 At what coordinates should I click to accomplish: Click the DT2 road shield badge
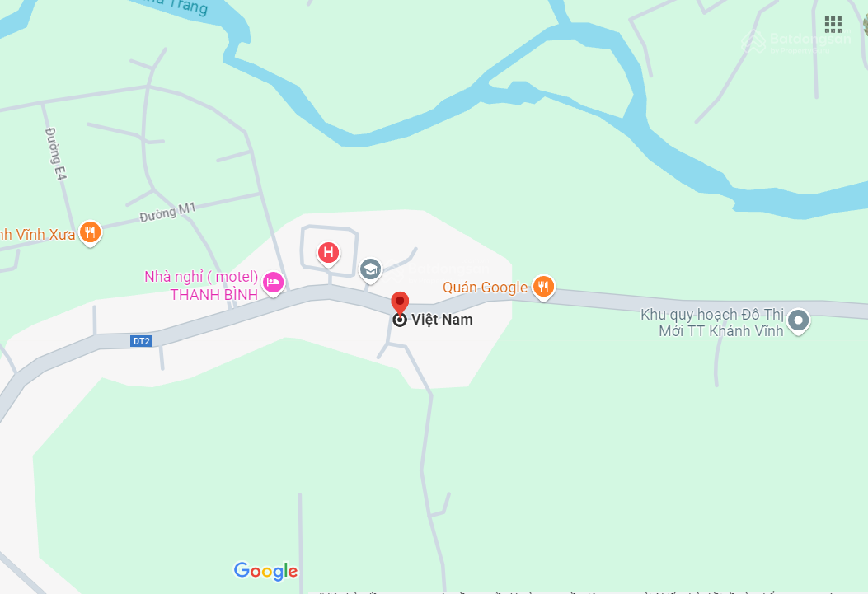141,341
